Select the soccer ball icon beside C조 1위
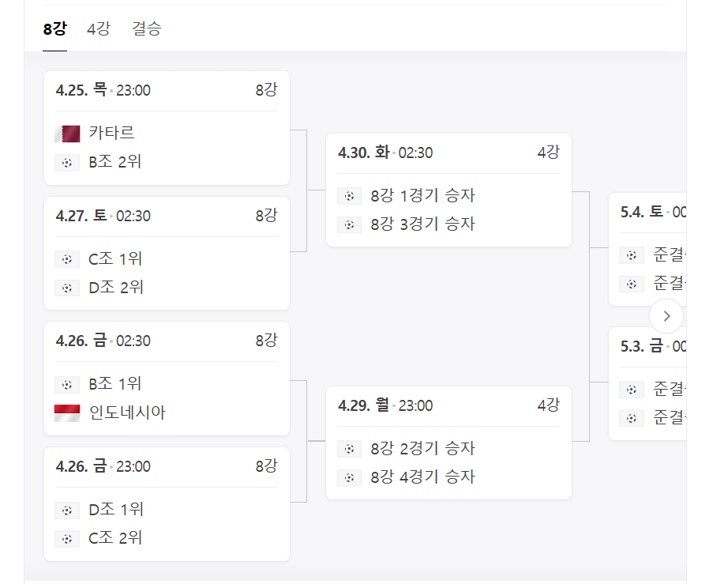Image resolution: width=728 pixels, height=584 pixels. click(67, 258)
